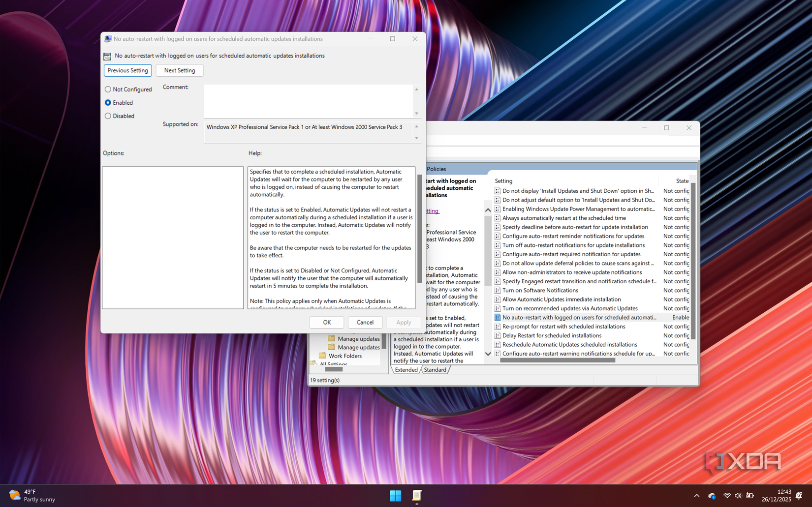This screenshot has width=812, height=507.
Task: Click the Setting column header
Action: (503, 181)
